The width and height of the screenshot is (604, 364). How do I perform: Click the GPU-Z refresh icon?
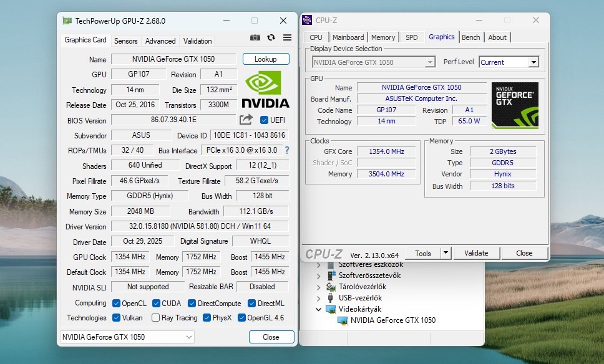click(x=271, y=37)
